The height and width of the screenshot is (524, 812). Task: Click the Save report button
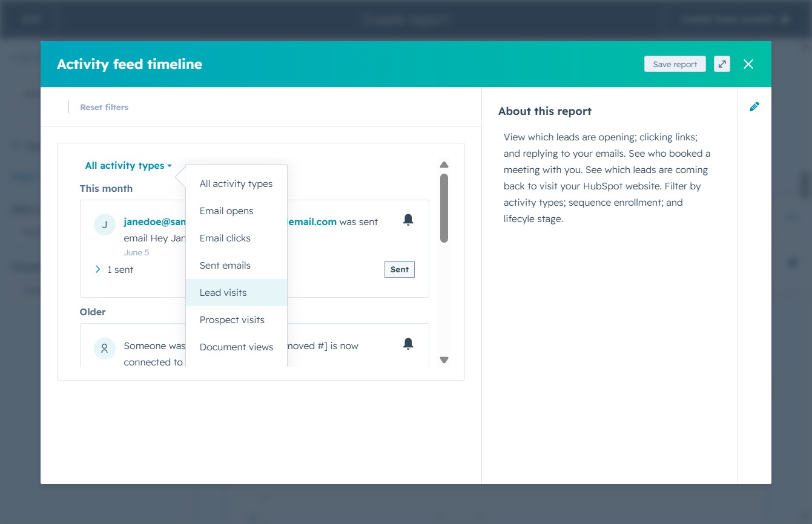675,64
